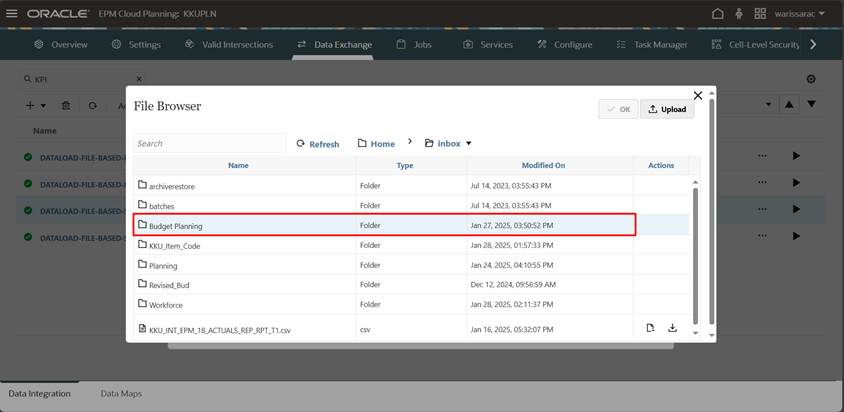The height and width of the screenshot is (412, 844).
Task: Run the fourth DATALOAD integration play icon
Action: click(796, 236)
